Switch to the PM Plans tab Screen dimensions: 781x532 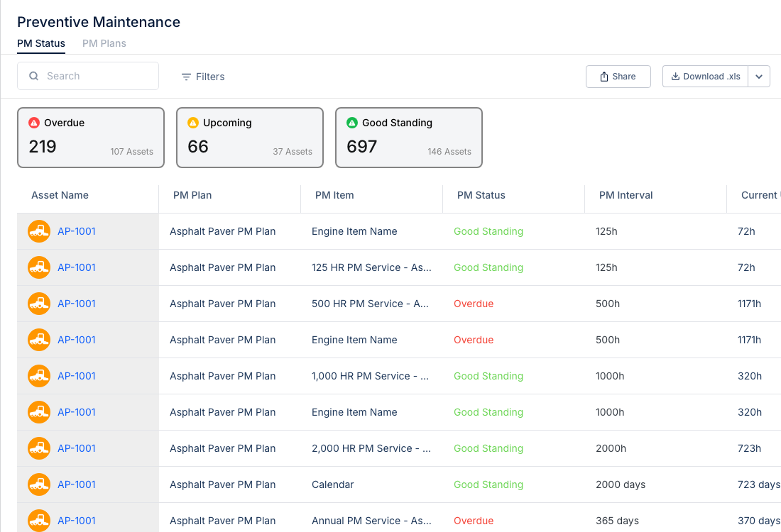coord(104,43)
